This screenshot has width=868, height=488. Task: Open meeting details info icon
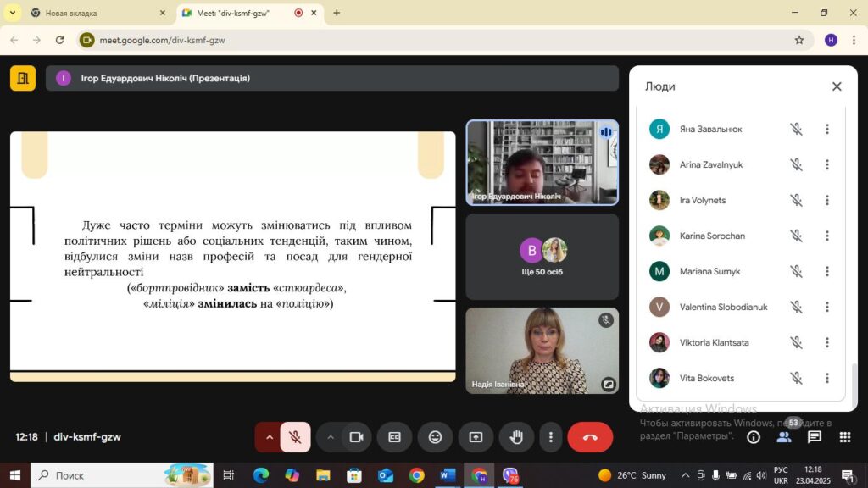(x=754, y=437)
